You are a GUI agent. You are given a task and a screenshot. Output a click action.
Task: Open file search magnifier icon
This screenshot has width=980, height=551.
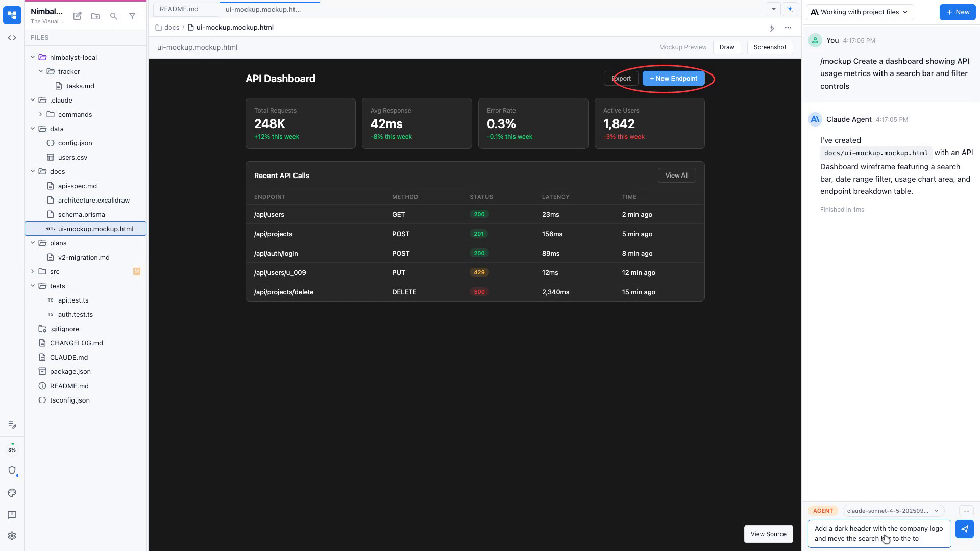coord(114,16)
